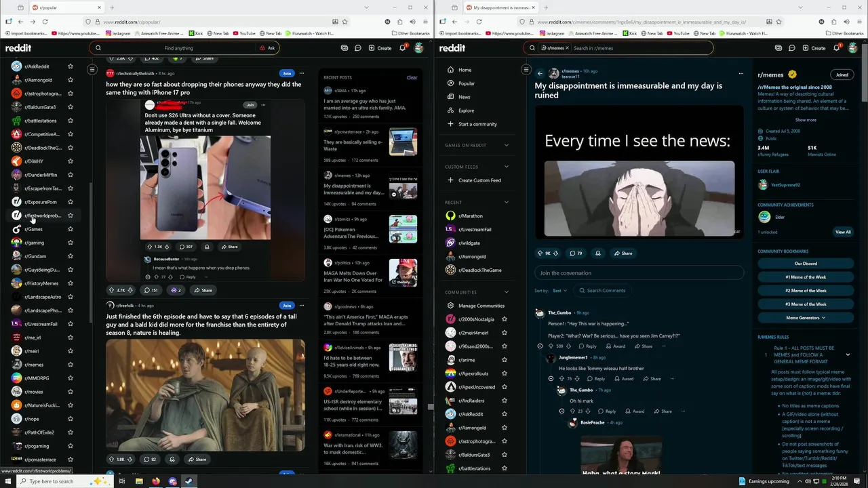
Task: Open 82 comments on r/freefolk post
Action: pos(150,459)
